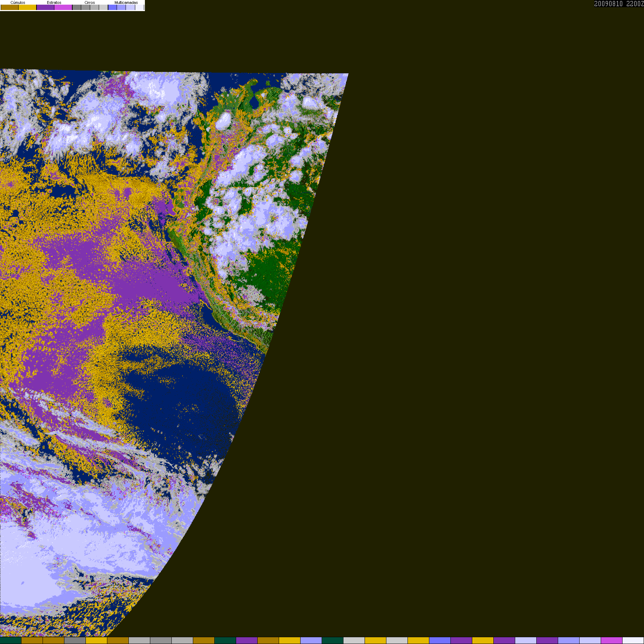Click the medium blue swatch in bottom strip

click(440, 640)
